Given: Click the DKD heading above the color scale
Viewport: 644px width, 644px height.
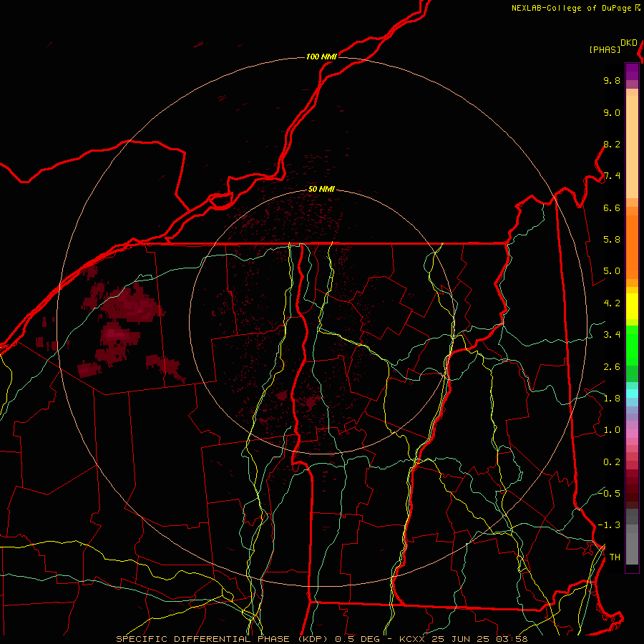Looking at the screenshot, I should [628, 43].
